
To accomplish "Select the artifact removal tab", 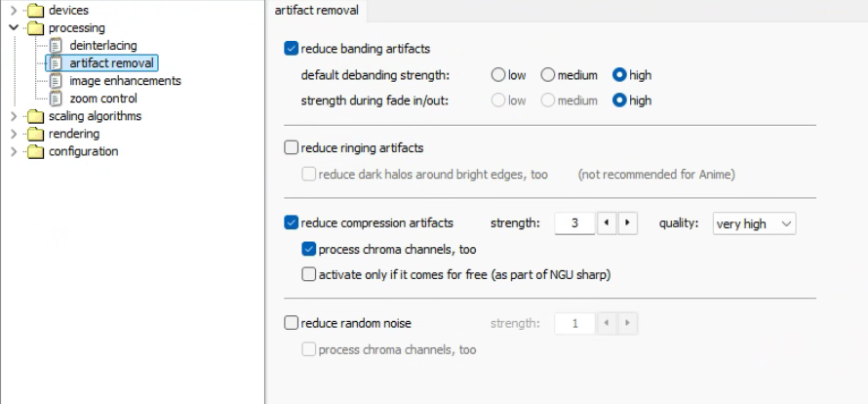I will pyautogui.click(x=316, y=11).
